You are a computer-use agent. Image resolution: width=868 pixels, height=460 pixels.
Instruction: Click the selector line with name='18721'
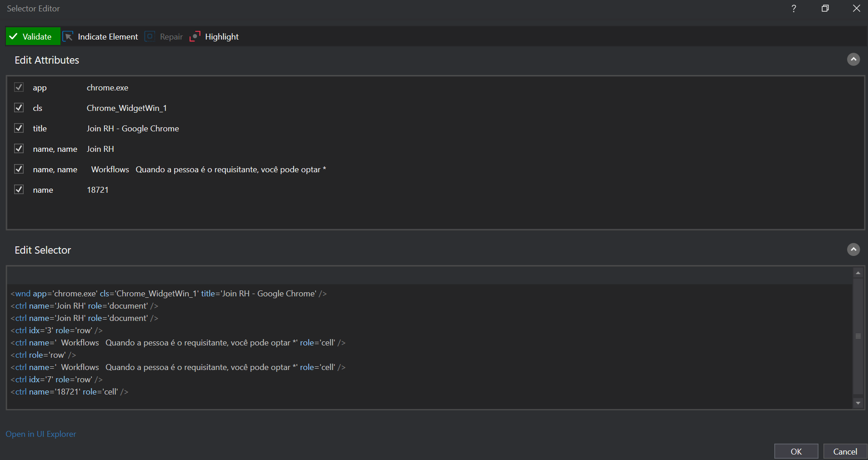(70, 392)
